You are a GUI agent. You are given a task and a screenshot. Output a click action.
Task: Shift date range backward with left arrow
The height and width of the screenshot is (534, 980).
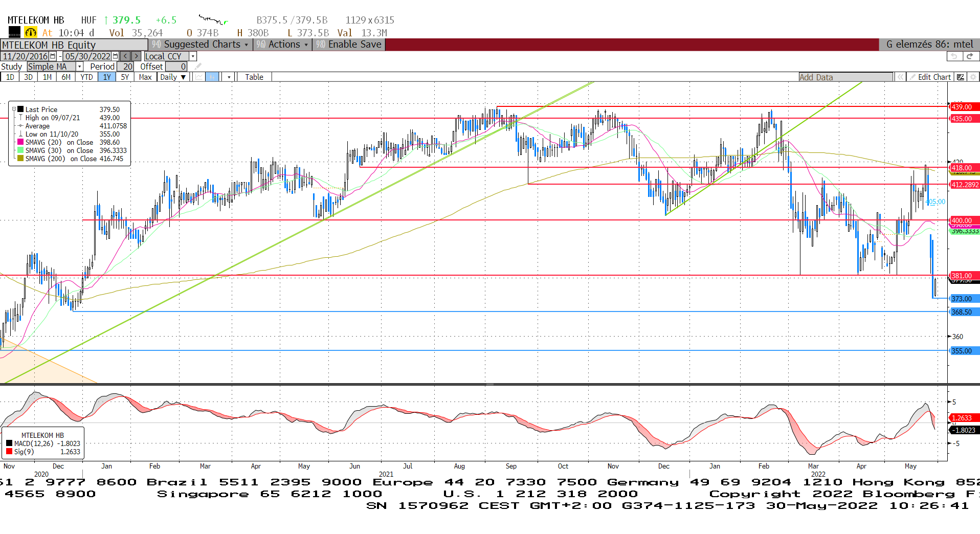(125, 56)
